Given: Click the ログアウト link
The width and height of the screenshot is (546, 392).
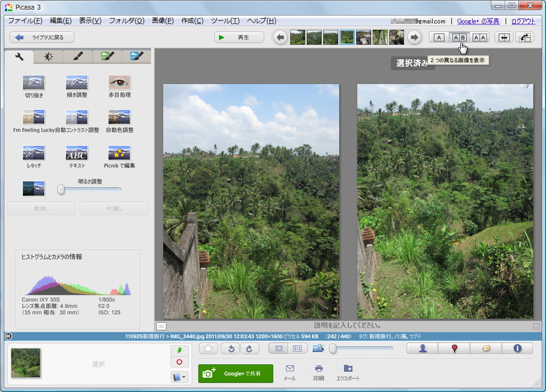Looking at the screenshot, I should (x=523, y=21).
